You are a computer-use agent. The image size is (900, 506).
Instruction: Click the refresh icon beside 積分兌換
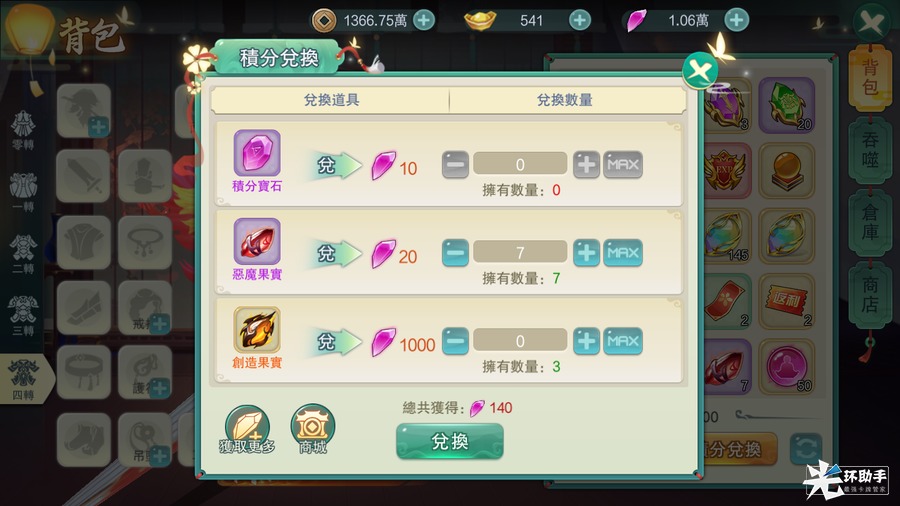pyautogui.click(x=805, y=449)
